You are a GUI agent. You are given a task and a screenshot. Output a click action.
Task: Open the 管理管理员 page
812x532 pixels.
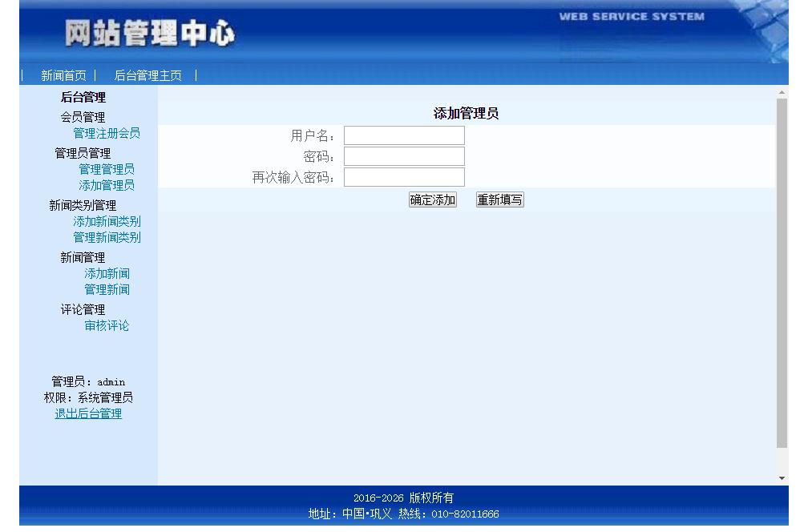[x=105, y=169]
